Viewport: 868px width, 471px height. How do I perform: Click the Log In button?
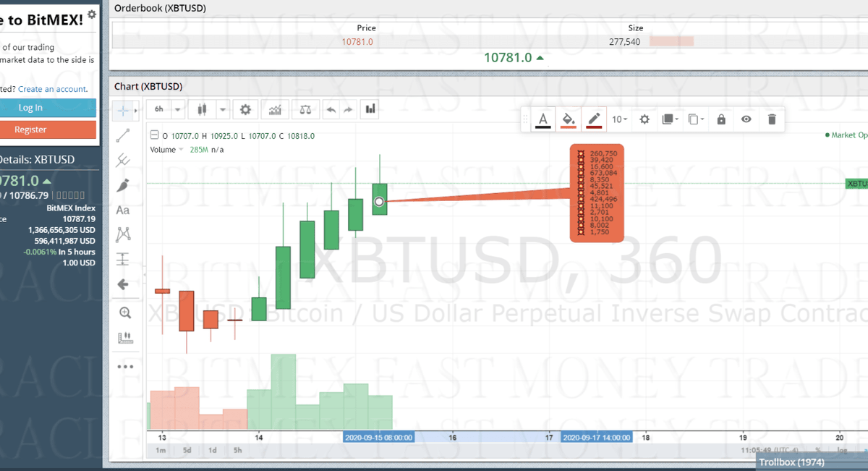[48, 108]
